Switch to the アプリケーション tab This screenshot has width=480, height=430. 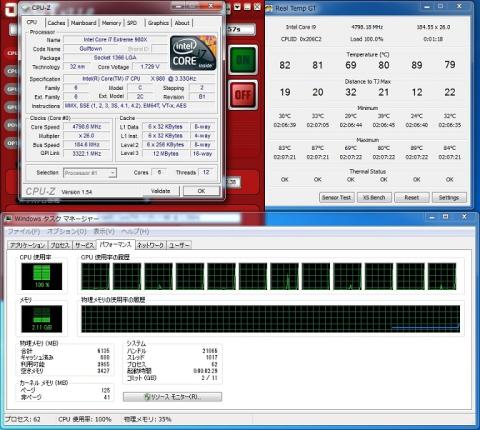[27, 245]
